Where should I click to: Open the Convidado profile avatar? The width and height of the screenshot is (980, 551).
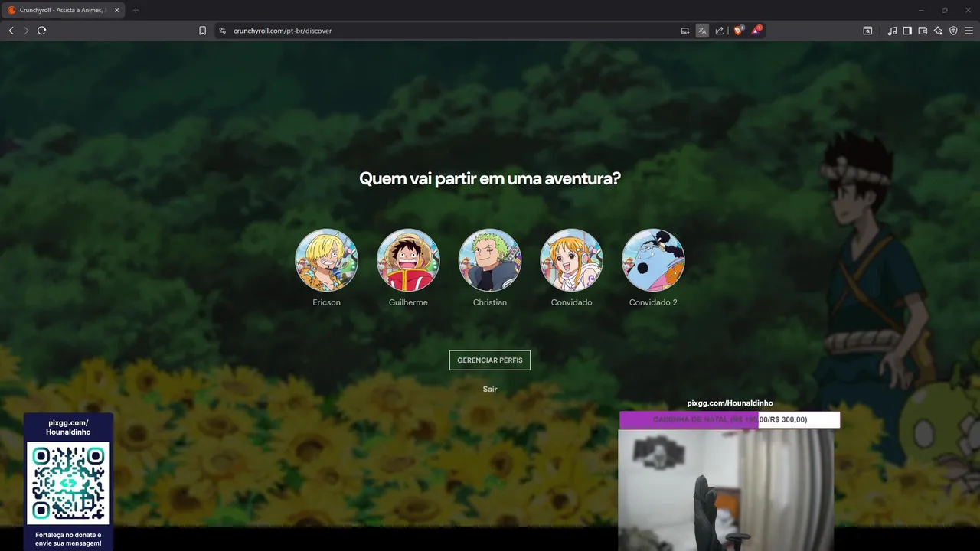(571, 260)
